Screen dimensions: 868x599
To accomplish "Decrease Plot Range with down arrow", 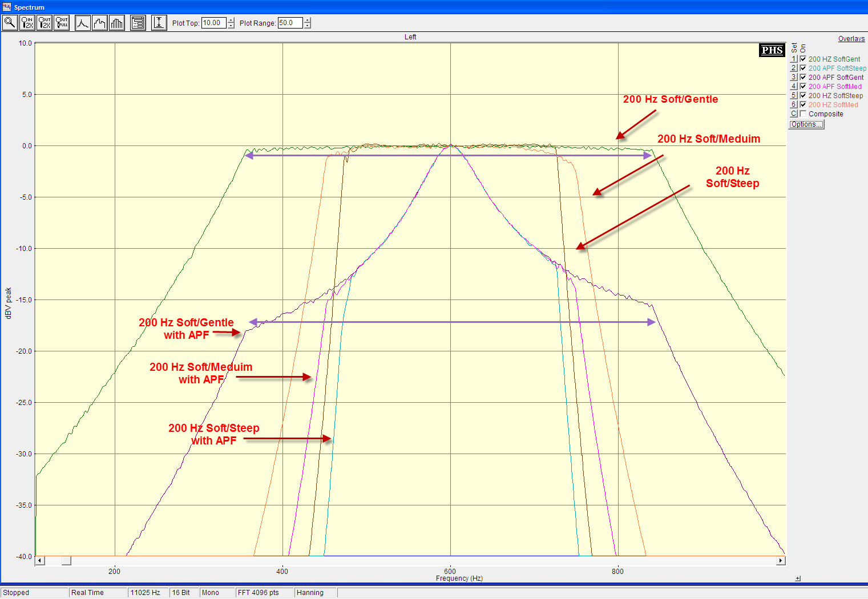I will [308, 26].
